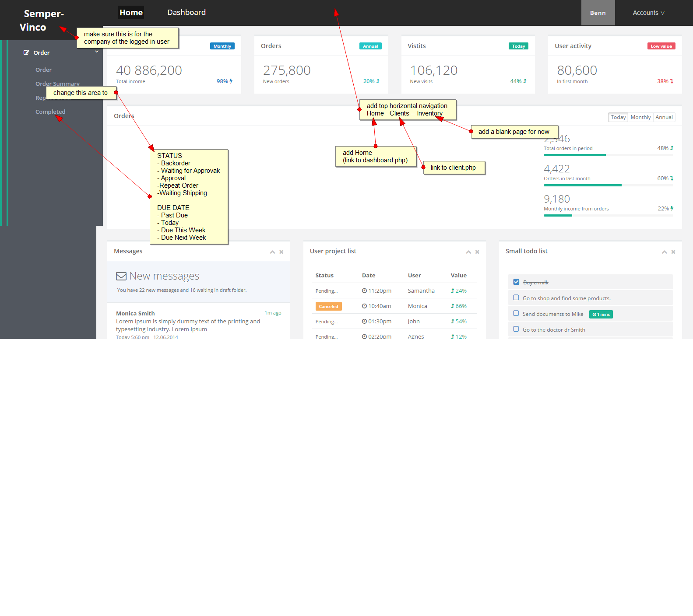Click the up arrow icon next to 20%
Image resolution: width=693 pixels, height=616 pixels.
tap(378, 81)
